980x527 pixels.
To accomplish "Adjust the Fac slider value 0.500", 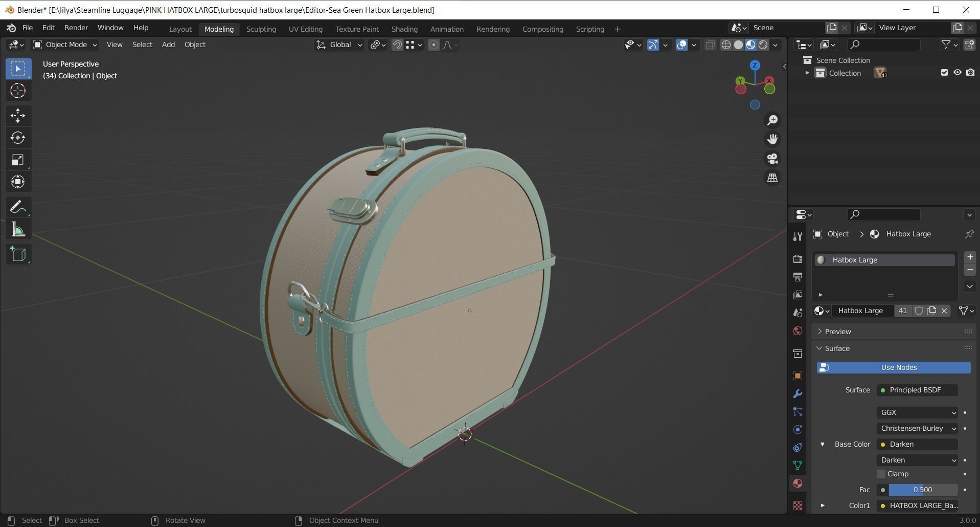I will click(x=923, y=490).
